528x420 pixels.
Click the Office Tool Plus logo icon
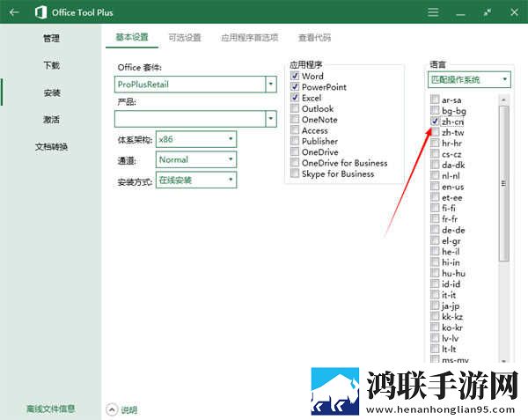click(x=40, y=12)
